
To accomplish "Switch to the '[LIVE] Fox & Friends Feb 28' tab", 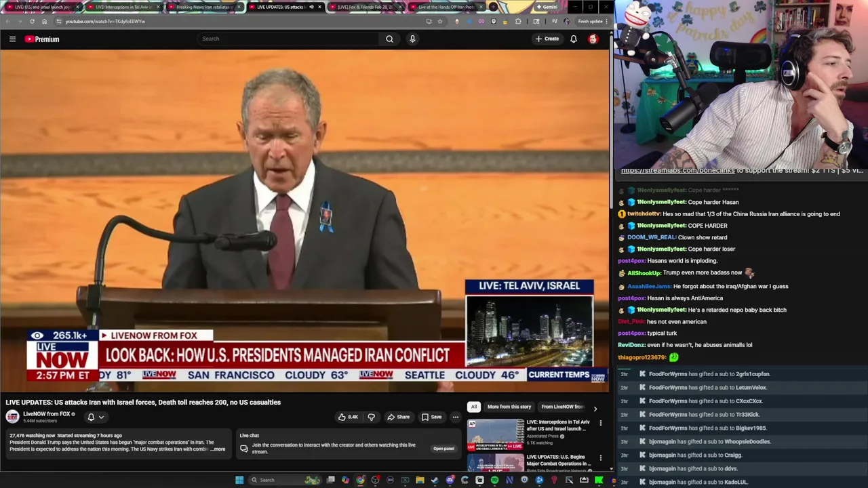I will pyautogui.click(x=366, y=7).
